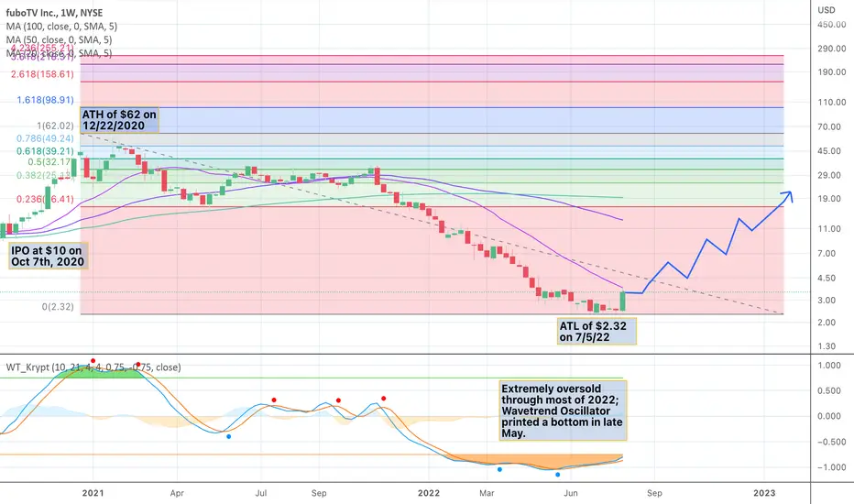The image size is (854, 504).
Task: Select the MA (100, close, 0, SMA, 5) legend
Action: 61,27
